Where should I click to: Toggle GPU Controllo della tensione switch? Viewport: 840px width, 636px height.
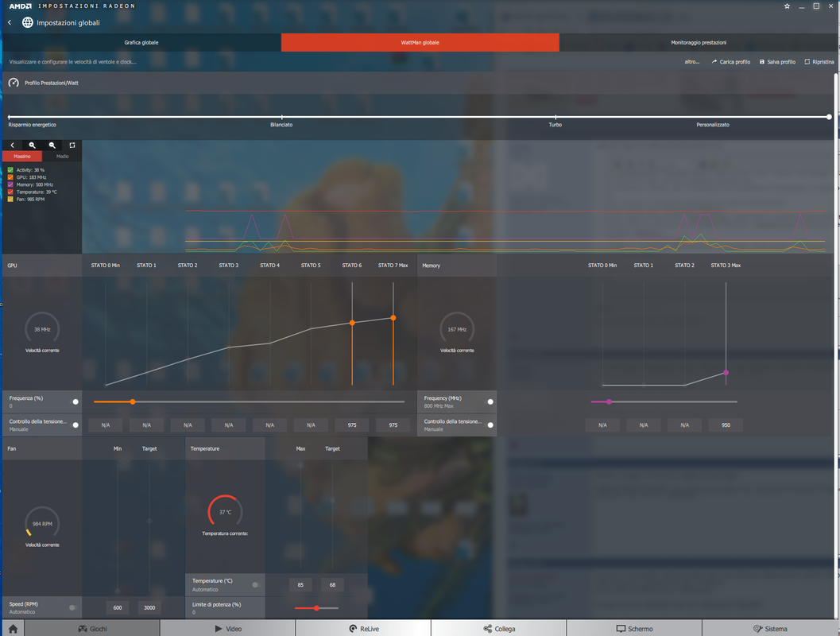[x=74, y=425]
